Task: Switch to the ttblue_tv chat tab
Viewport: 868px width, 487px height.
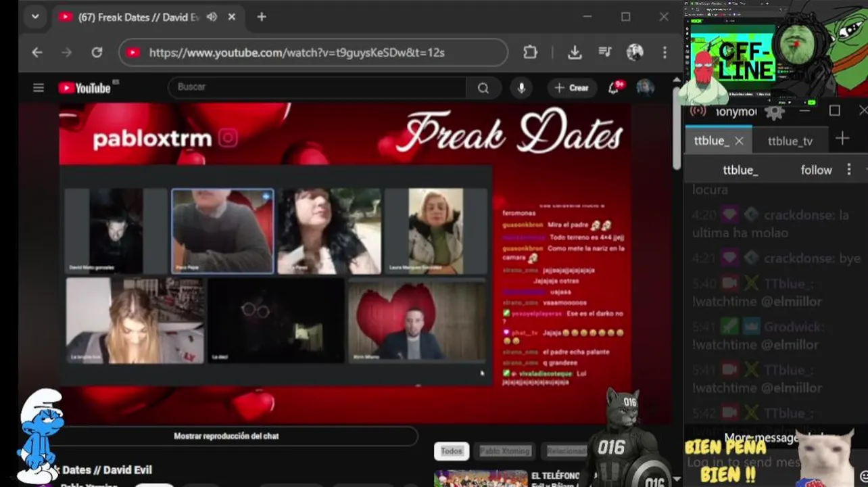Action: click(x=790, y=141)
